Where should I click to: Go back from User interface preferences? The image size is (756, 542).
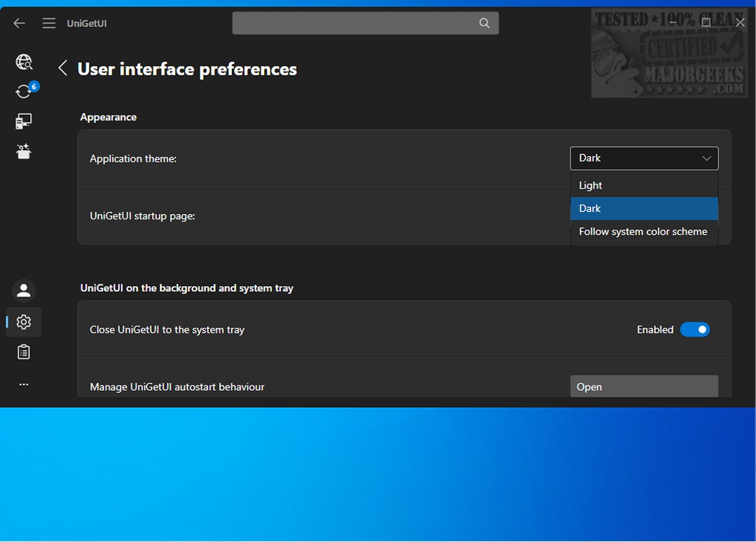[63, 68]
